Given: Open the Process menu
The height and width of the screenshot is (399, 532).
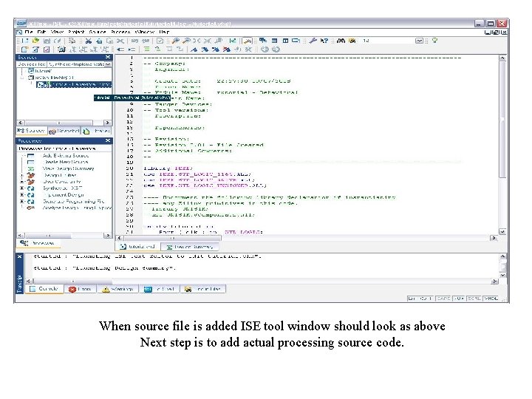Looking at the screenshot, I should click(x=120, y=32).
